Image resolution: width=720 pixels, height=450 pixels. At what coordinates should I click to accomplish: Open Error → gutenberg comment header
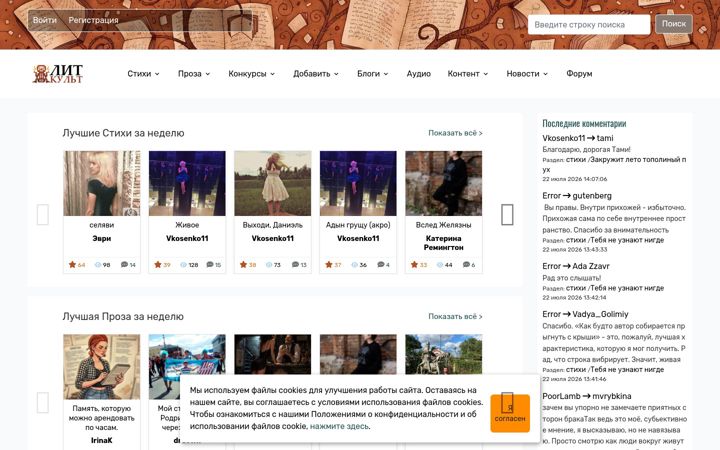[577, 196]
